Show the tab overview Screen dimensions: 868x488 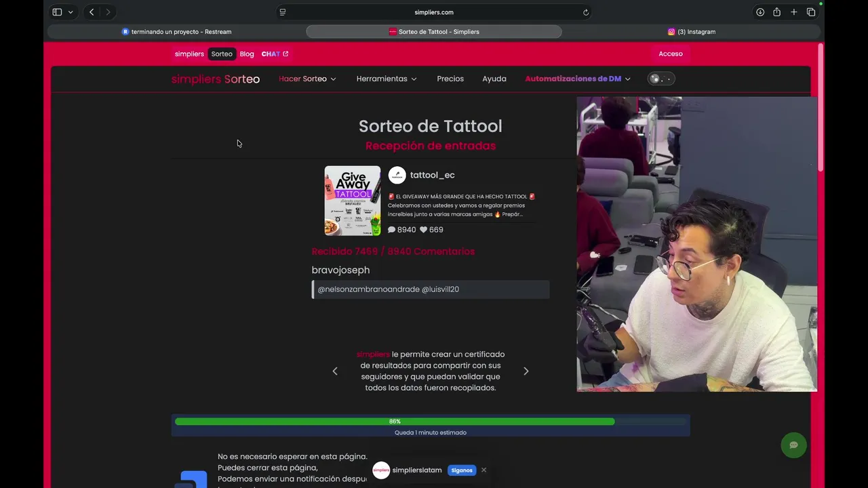point(811,12)
